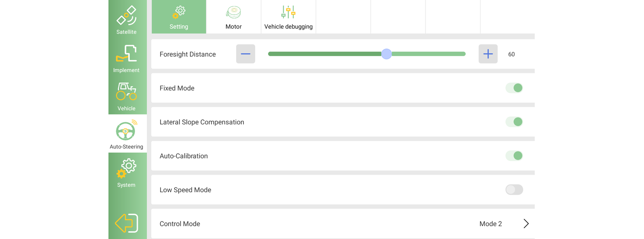Click the Control Mode row label
Viewport: 644px width, 239px height.
180,224
